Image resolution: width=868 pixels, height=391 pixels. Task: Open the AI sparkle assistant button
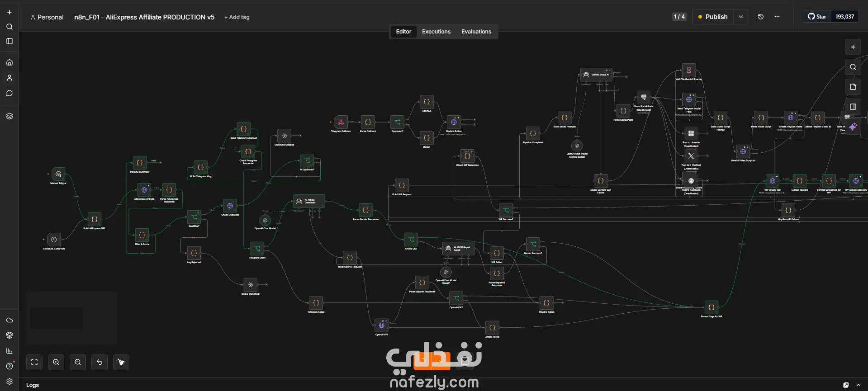pos(853,127)
